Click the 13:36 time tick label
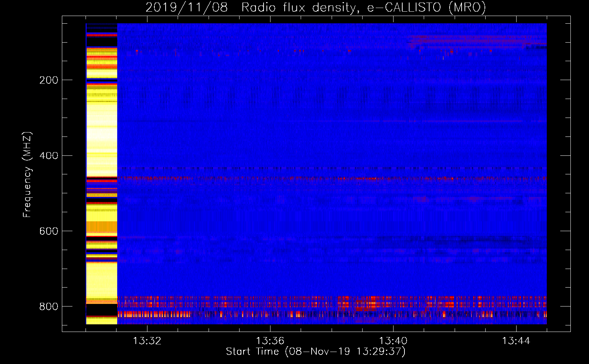This screenshot has width=589, height=364. pos(270,341)
